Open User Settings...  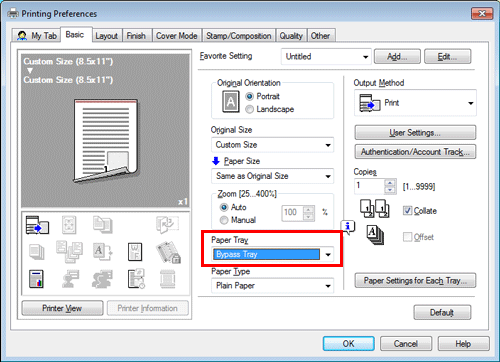pos(415,133)
